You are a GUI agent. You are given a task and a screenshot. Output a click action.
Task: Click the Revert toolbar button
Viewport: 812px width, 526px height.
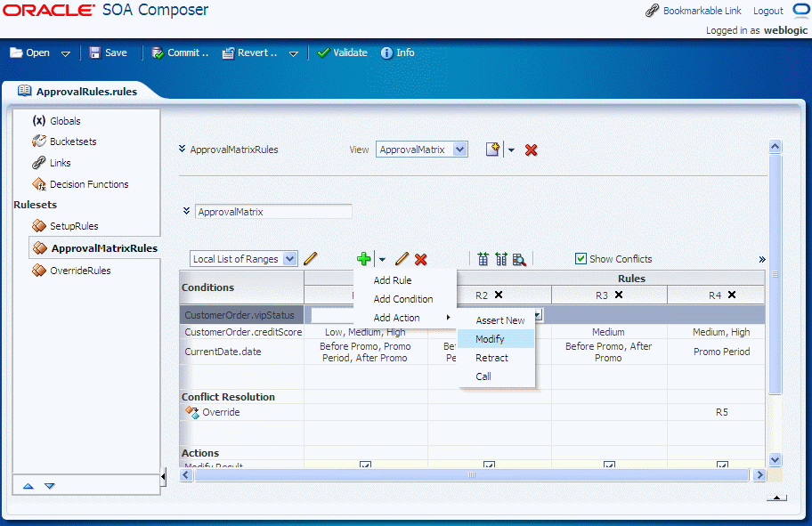click(x=249, y=53)
